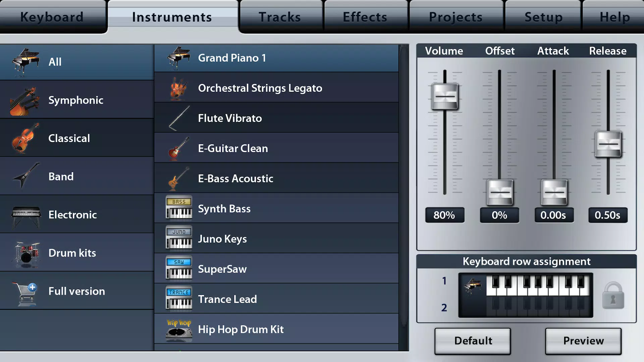Select the Electronic instrument category
644x362 pixels.
pyautogui.click(x=75, y=215)
